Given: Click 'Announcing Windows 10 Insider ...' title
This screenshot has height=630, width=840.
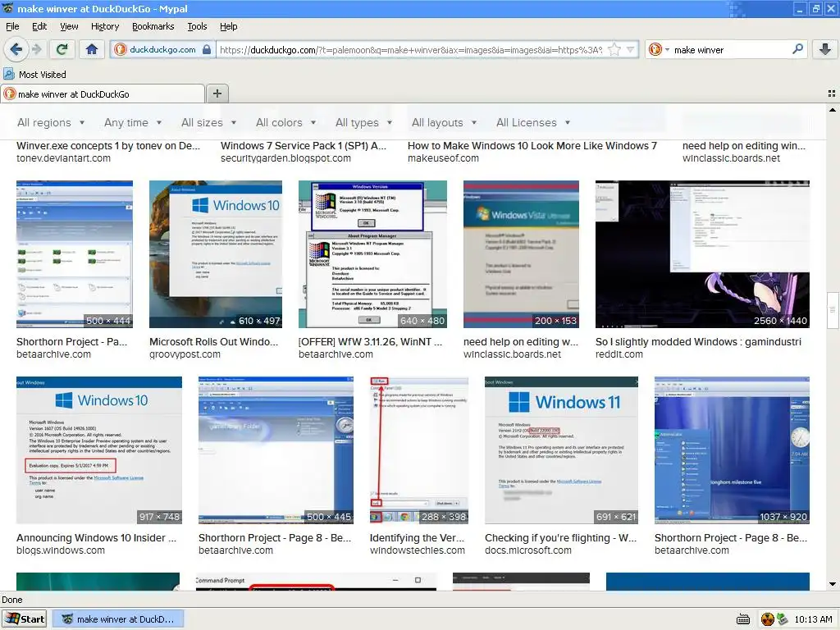Looking at the screenshot, I should [x=97, y=538].
